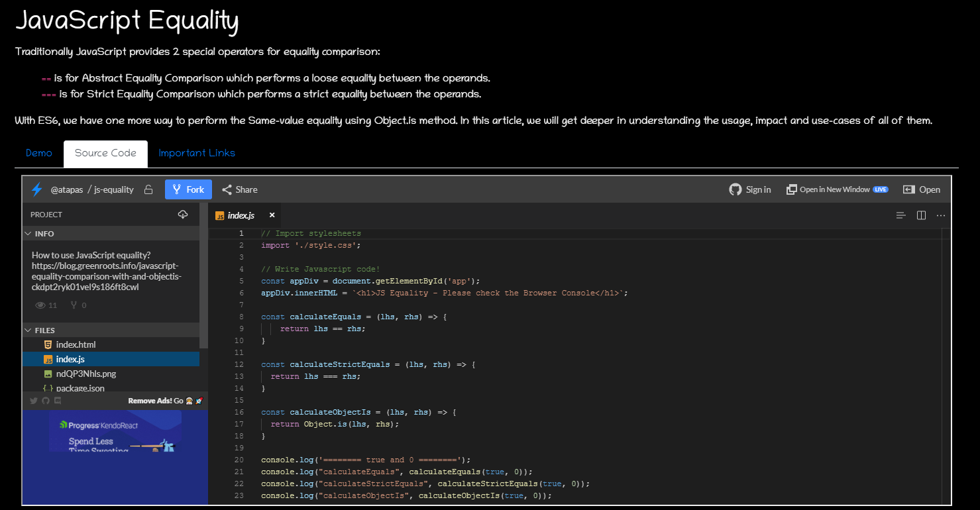980x510 pixels.
Task: Fork the js-equality project
Action: tap(188, 189)
